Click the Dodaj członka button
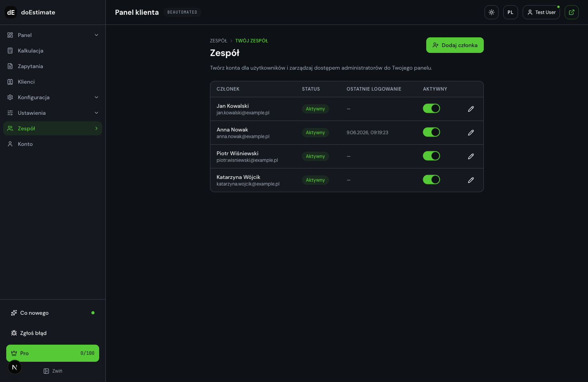This screenshot has width=588, height=382. pyautogui.click(x=455, y=45)
